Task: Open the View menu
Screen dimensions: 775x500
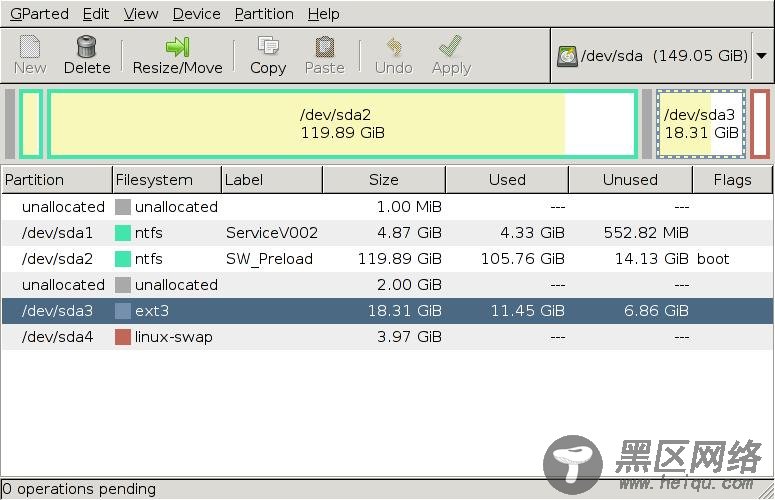Action: tap(141, 14)
